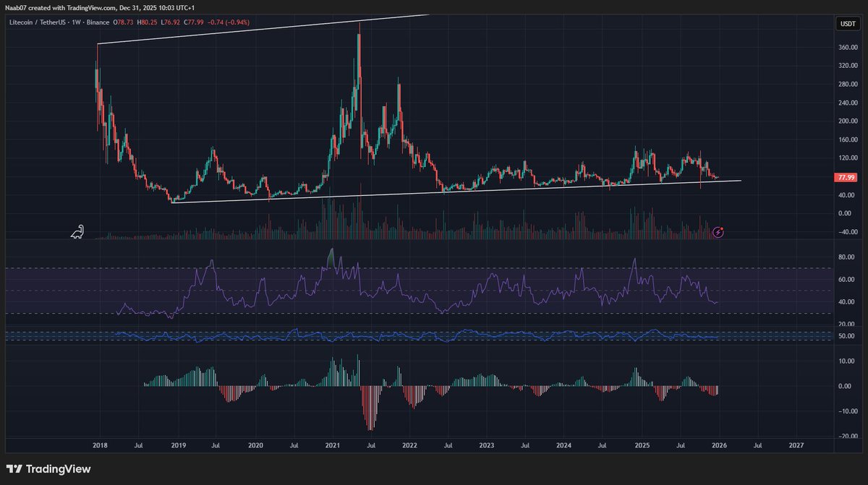Click the 280.00 price axis label
The image size is (868, 485).
847,84
